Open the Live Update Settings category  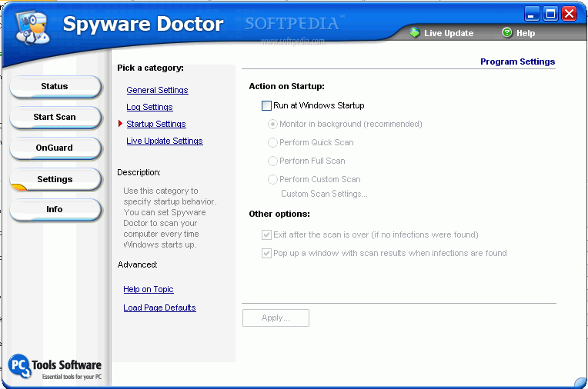coord(164,141)
